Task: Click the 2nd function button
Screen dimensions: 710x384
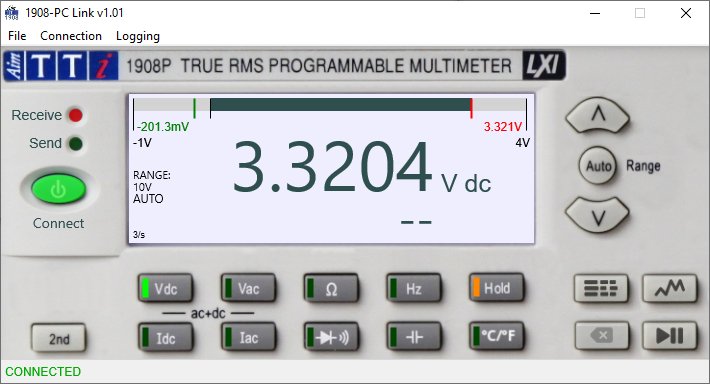Action: tap(58, 338)
